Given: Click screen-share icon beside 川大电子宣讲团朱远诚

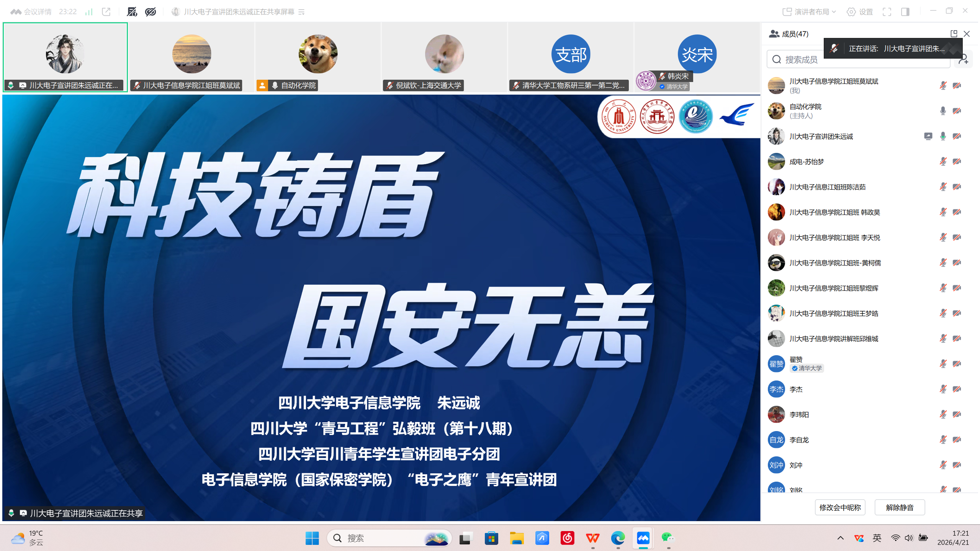Looking at the screenshot, I should click(928, 136).
